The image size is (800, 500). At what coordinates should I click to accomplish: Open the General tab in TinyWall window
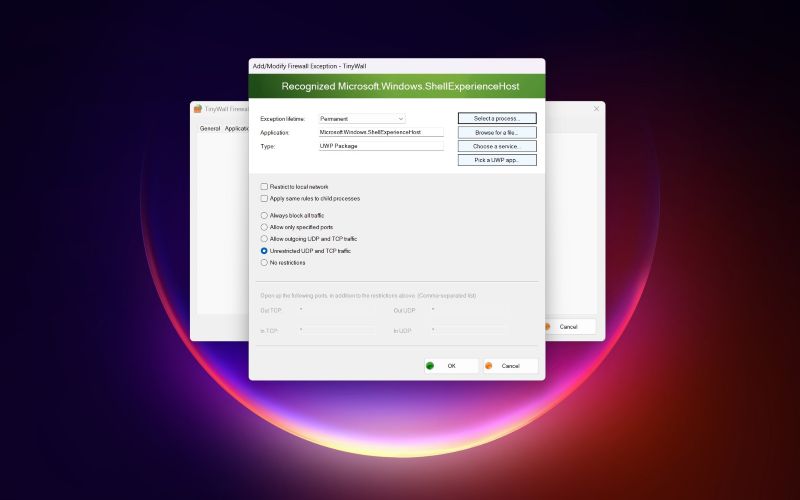210,129
